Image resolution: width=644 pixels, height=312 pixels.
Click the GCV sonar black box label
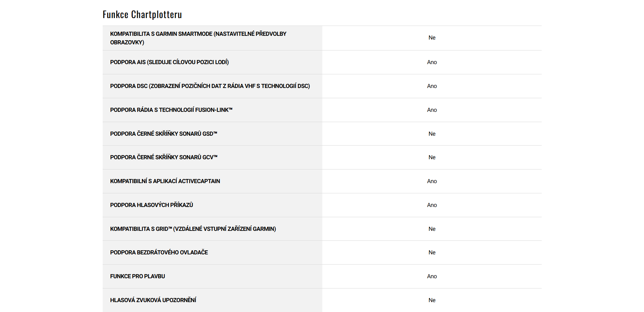tap(163, 157)
